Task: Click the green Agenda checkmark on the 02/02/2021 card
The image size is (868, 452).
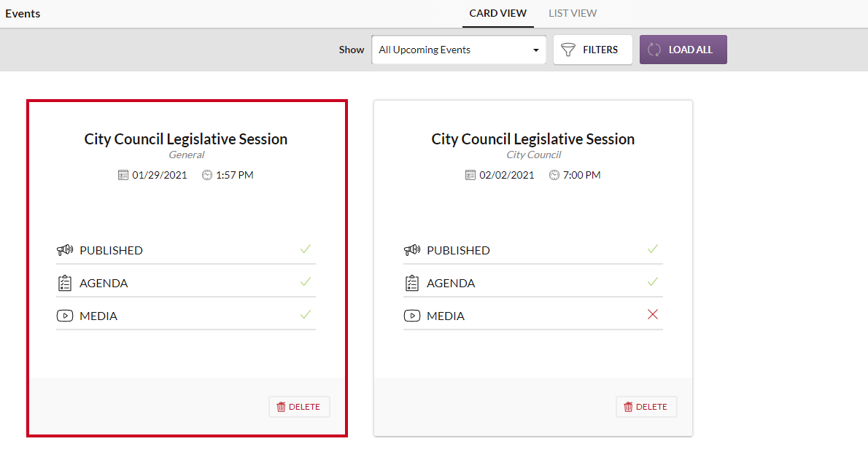Action: coord(653,281)
